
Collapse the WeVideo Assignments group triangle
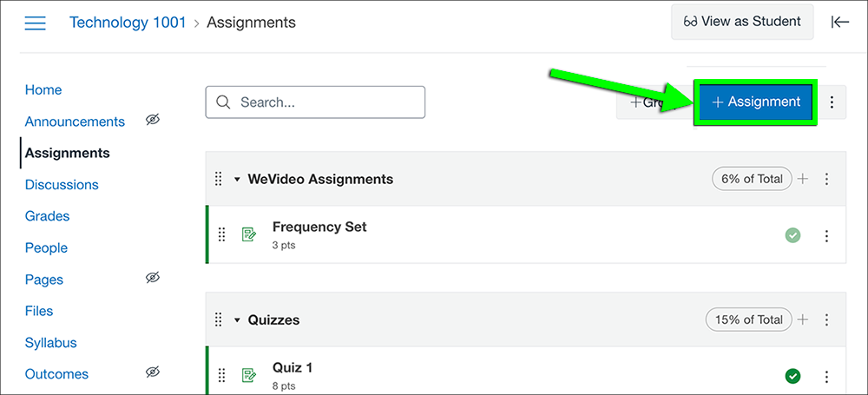click(x=237, y=180)
